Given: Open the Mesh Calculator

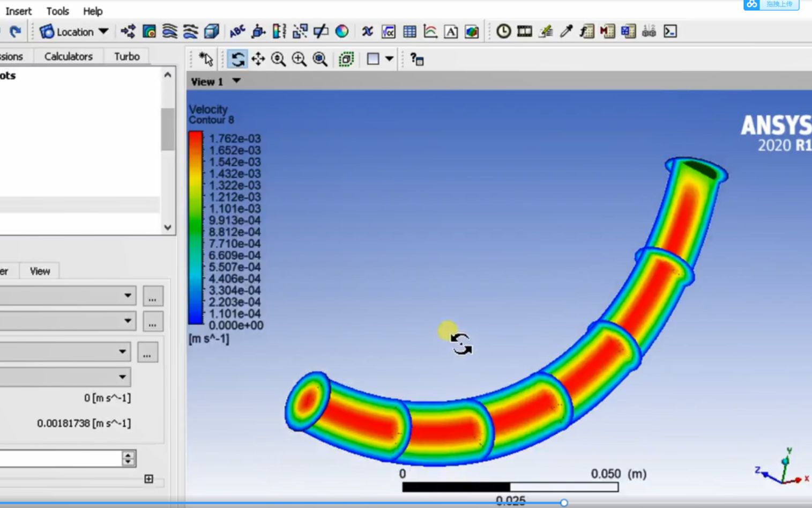Looking at the screenshot, I should [x=628, y=32].
